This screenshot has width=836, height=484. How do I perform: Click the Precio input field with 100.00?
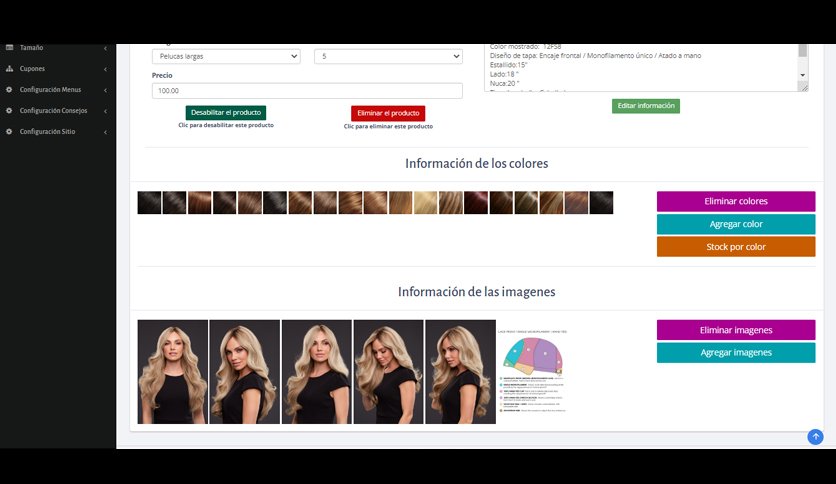point(307,91)
